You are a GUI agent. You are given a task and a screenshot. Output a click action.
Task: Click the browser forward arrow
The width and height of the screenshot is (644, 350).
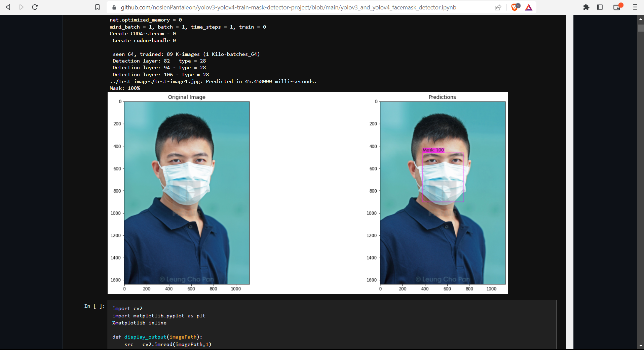[x=22, y=7]
